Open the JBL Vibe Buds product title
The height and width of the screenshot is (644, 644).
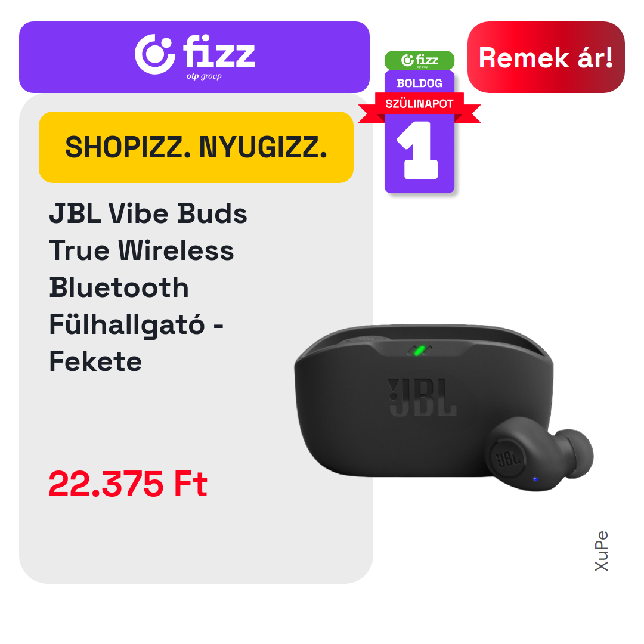148,287
